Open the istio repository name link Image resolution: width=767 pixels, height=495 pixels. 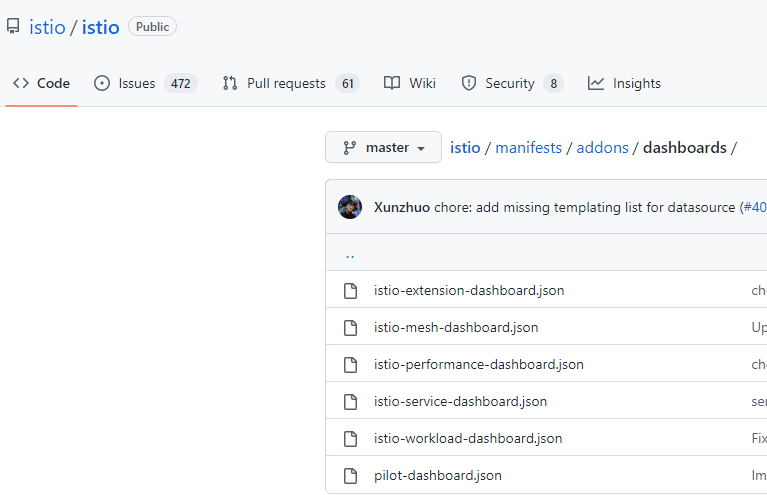[100, 27]
